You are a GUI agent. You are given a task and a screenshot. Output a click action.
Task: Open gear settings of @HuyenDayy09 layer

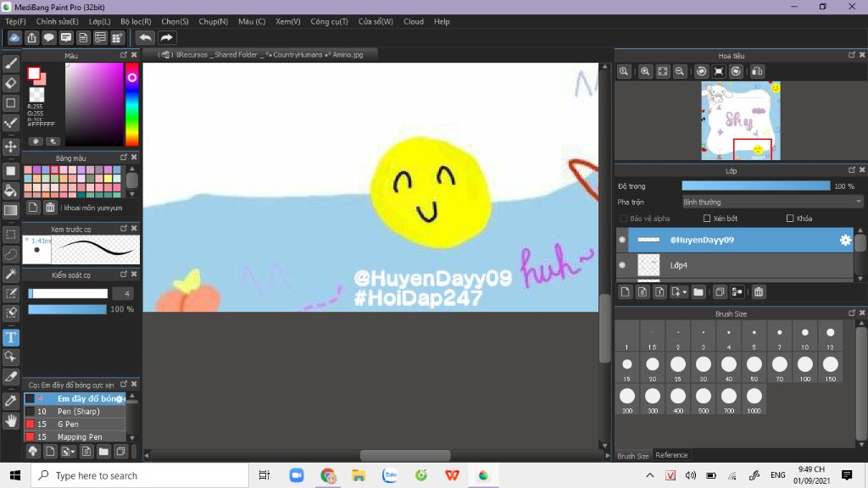point(845,240)
